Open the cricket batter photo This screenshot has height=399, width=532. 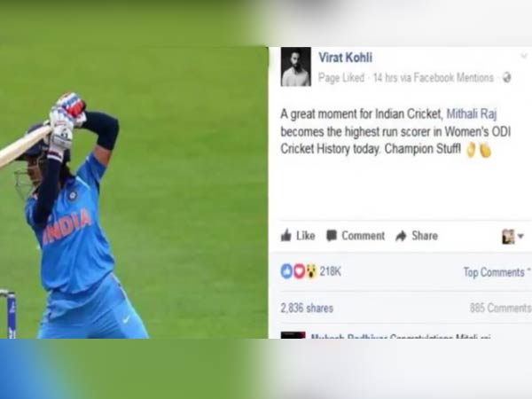(x=134, y=192)
